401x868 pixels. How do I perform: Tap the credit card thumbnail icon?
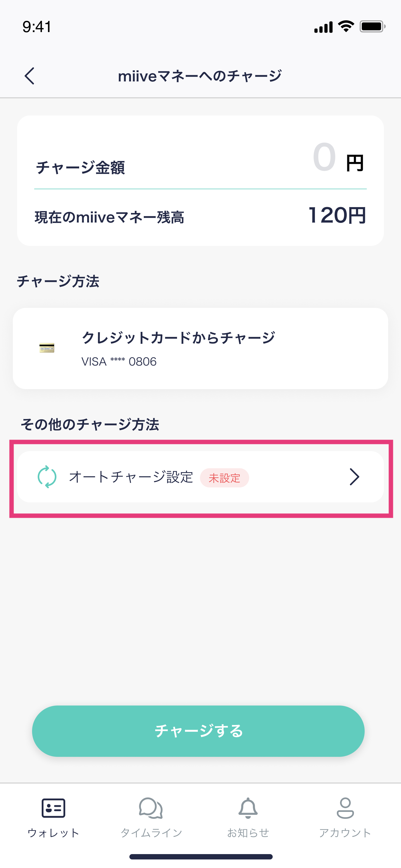point(47,348)
